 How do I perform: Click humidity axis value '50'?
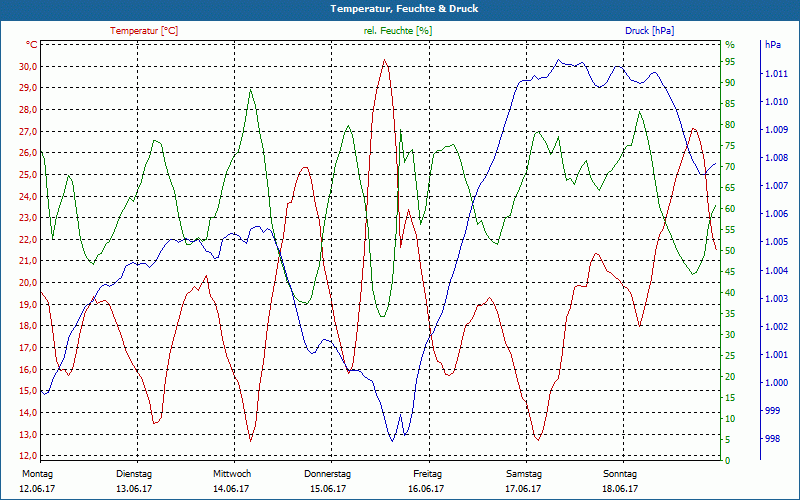pyautogui.click(x=730, y=251)
